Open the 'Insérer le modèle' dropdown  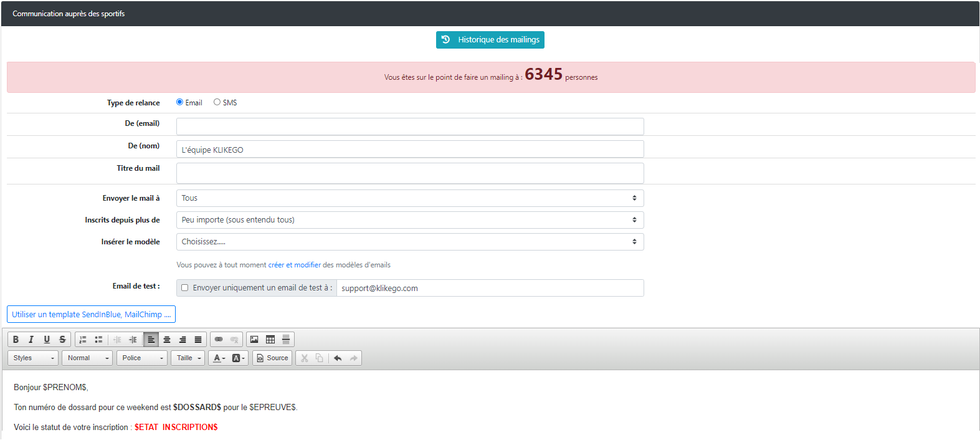(x=409, y=242)
